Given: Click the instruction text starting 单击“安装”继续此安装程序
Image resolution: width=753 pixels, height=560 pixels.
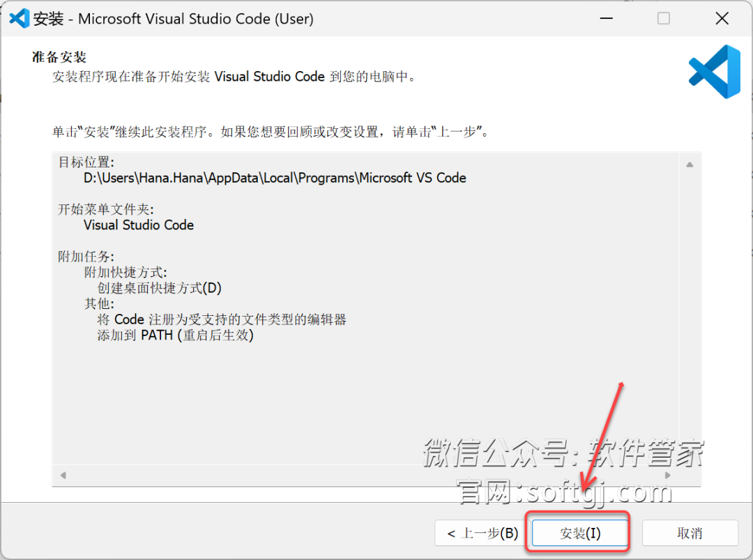Looking at the screenshot, I should (x=271, y=132).
